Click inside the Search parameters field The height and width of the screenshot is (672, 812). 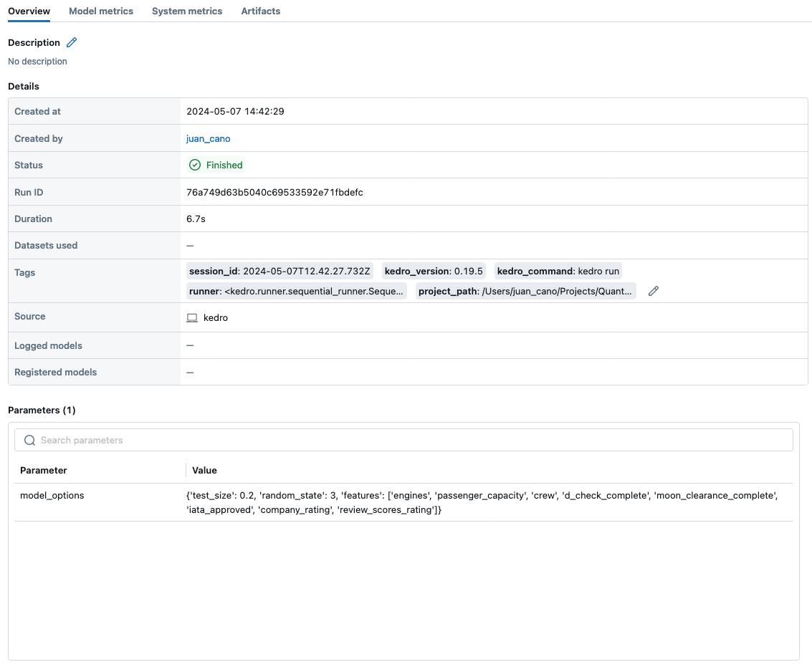tap(287, 439)
